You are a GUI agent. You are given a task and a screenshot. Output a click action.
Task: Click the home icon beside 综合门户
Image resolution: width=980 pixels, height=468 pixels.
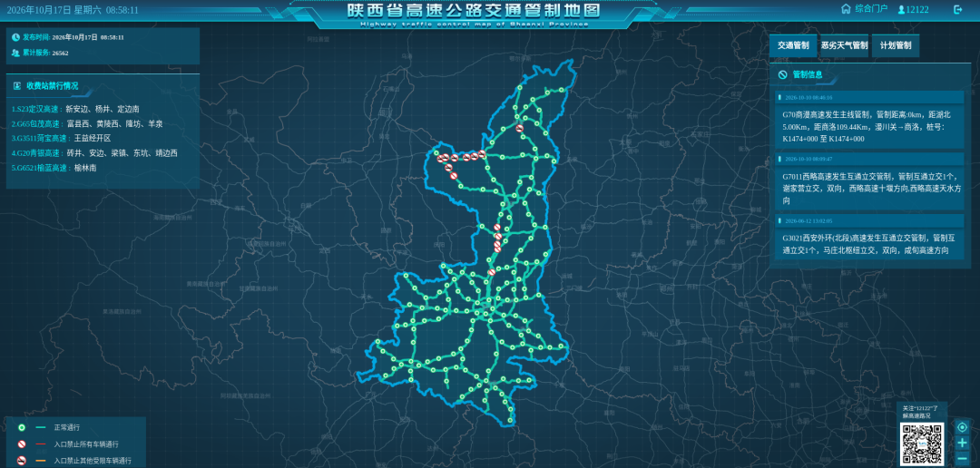(x=847, y=9)
